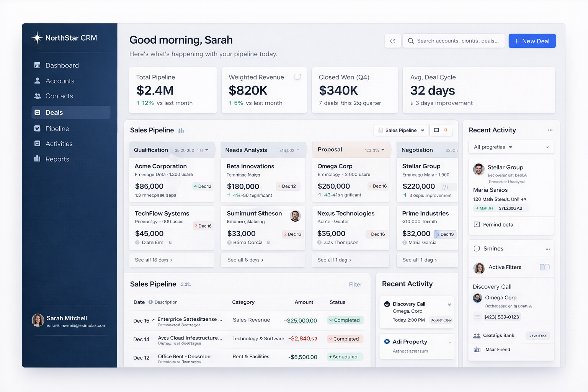Open Recent Activity three-dot menu

pos(550,130)
